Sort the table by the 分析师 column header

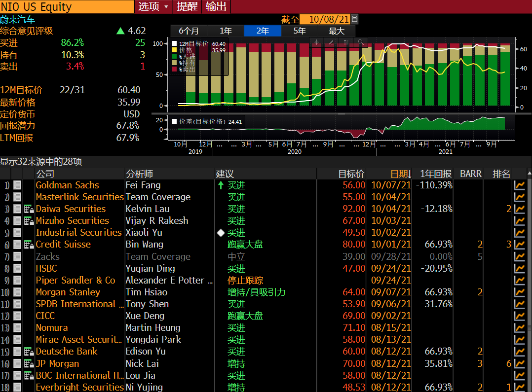(x=140, y=174)
